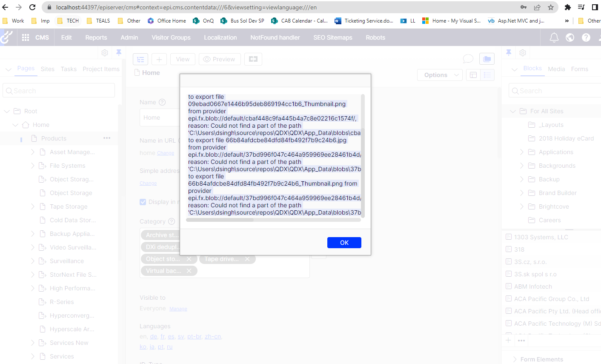This screenshot has height=364, width=601.
Task: Open the CMS global menu grid icon
Action: click(x=26, y=37)
